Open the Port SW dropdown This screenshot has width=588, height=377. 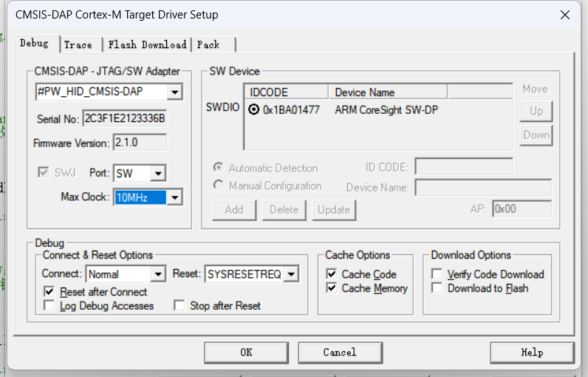[158, 173]
